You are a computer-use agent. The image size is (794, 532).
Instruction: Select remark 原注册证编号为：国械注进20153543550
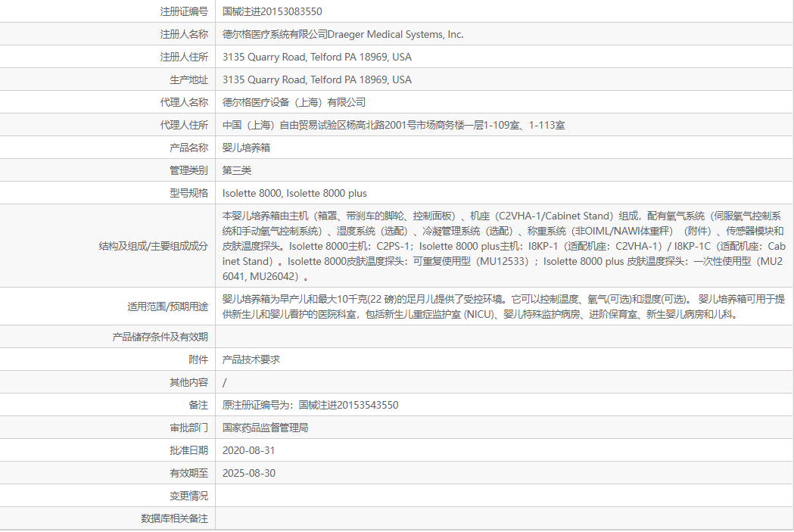pos(310,406)
